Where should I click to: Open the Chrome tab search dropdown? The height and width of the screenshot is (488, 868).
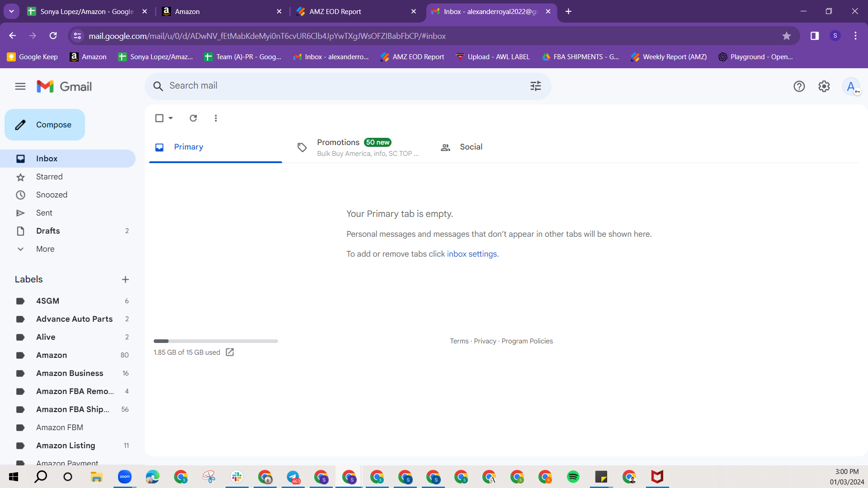tap(11, 11)
